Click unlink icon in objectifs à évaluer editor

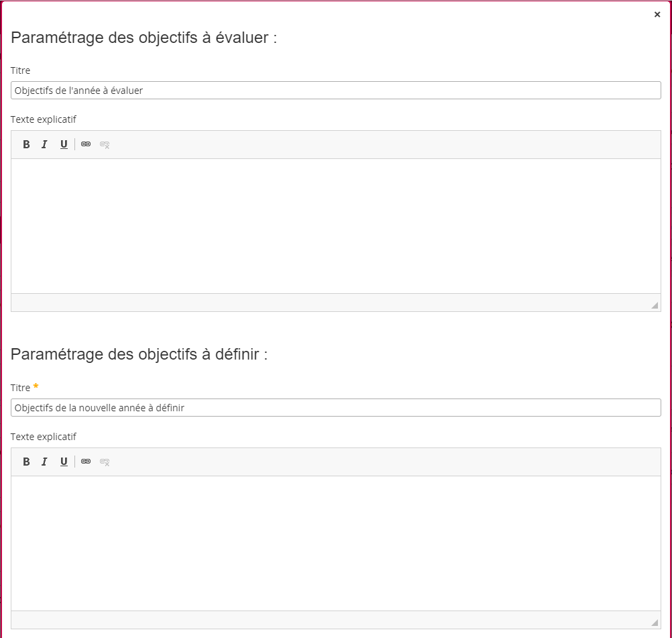(x=105, y=144)
